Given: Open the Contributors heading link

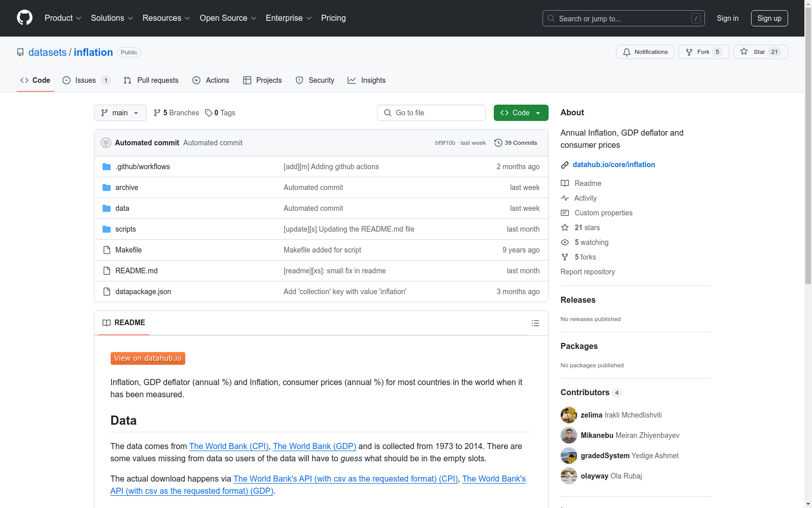Looking at the screenshot, I should pos(591,392).
